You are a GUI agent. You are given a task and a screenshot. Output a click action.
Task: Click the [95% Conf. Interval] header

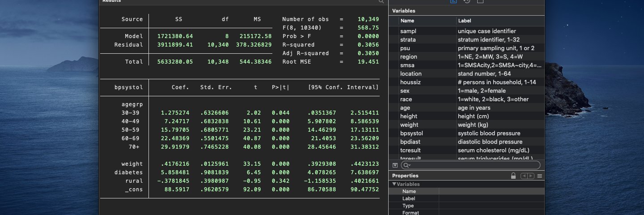[x=343, y=87]
